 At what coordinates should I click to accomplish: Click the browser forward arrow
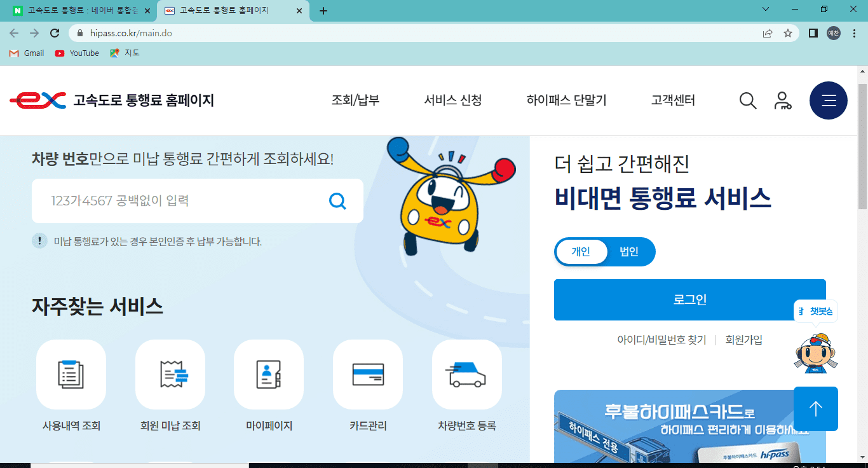(x=34, y=33)
